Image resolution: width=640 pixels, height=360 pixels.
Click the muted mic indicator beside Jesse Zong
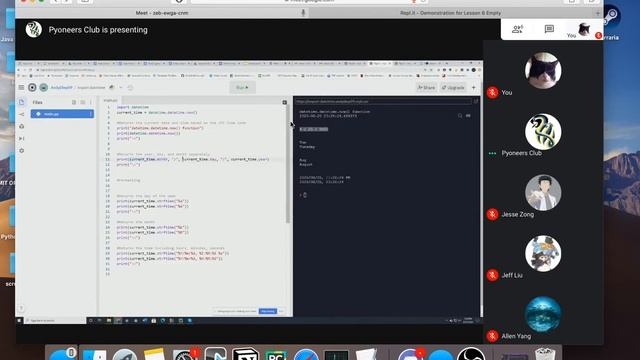[492, 214]
